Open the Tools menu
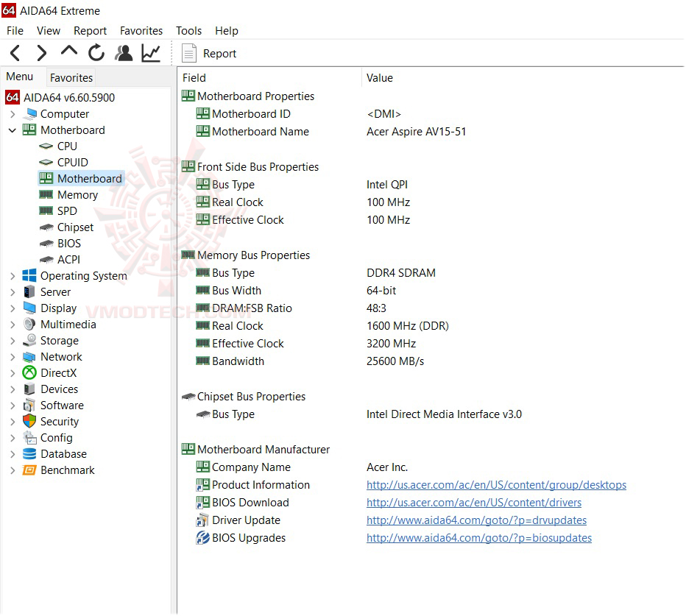The width and height of the screenshot is (686, 616). pyautogui.click(x=188, y=31)
